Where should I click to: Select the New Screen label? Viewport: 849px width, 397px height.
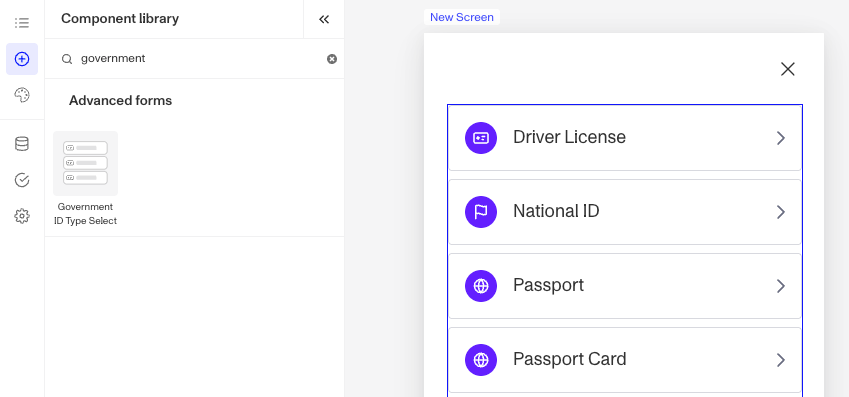462,17
